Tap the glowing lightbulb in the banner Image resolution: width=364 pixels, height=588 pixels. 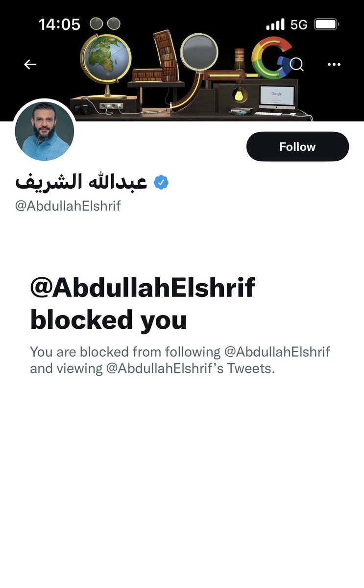(x=239, y=94)
